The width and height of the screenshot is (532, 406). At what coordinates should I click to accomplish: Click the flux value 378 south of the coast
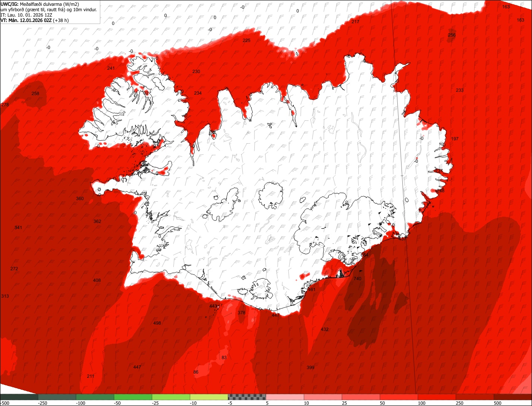click(x=241, y=313)
